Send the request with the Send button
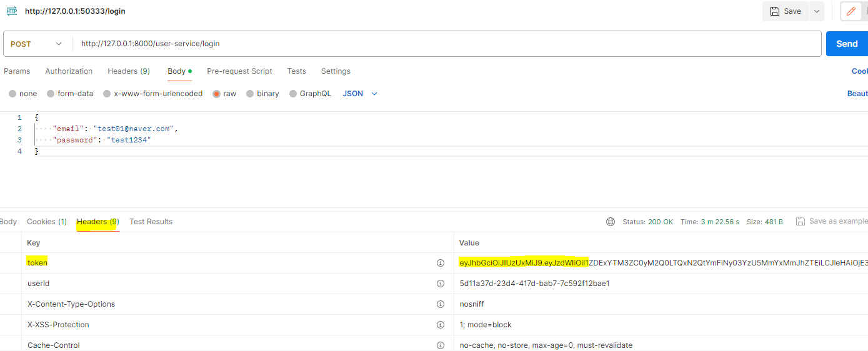This screenshot has width=868, height=351. click(847, 44)
